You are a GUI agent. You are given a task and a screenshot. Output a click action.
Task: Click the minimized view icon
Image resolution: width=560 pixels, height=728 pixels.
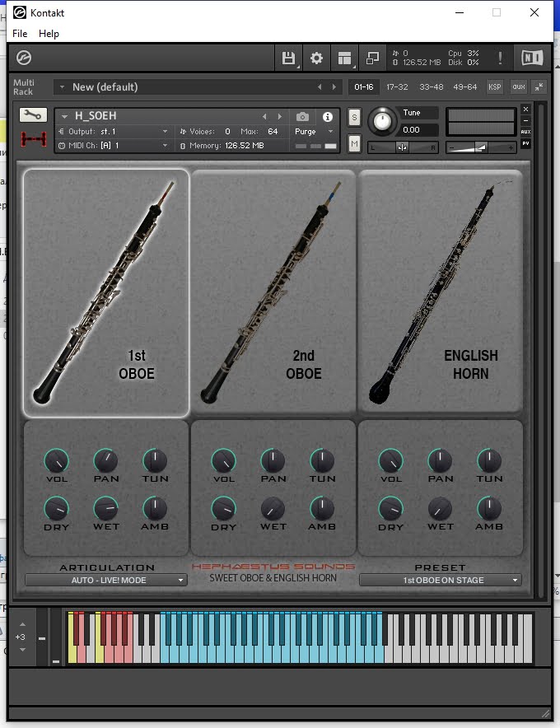tap(372, 58)
